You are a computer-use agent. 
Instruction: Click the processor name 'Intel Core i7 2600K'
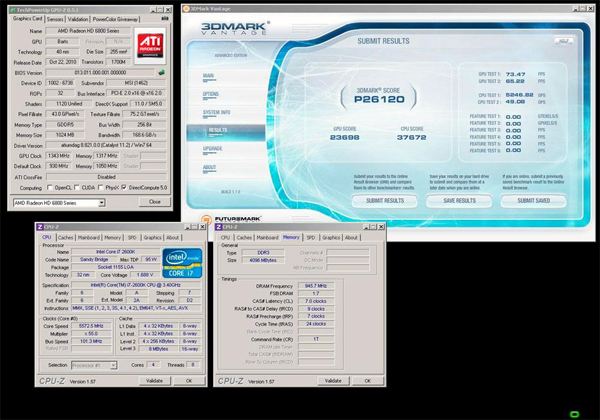[116, 252]
